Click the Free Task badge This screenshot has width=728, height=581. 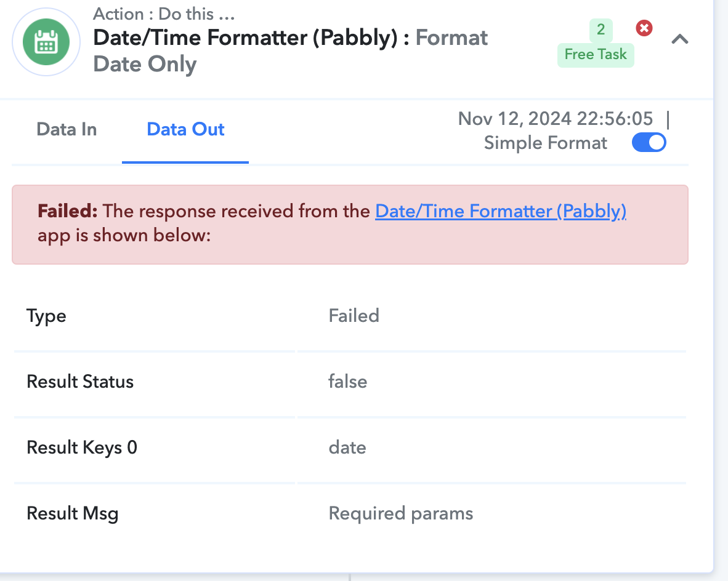[596, 54]
